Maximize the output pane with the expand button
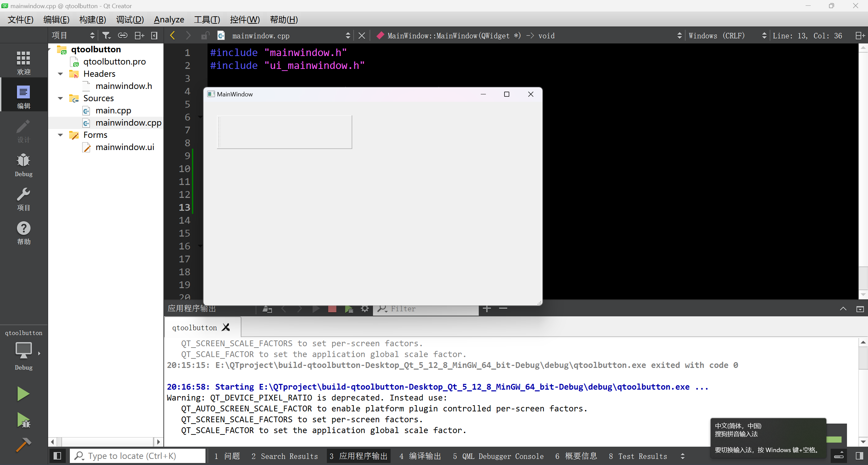 [860, 309]
